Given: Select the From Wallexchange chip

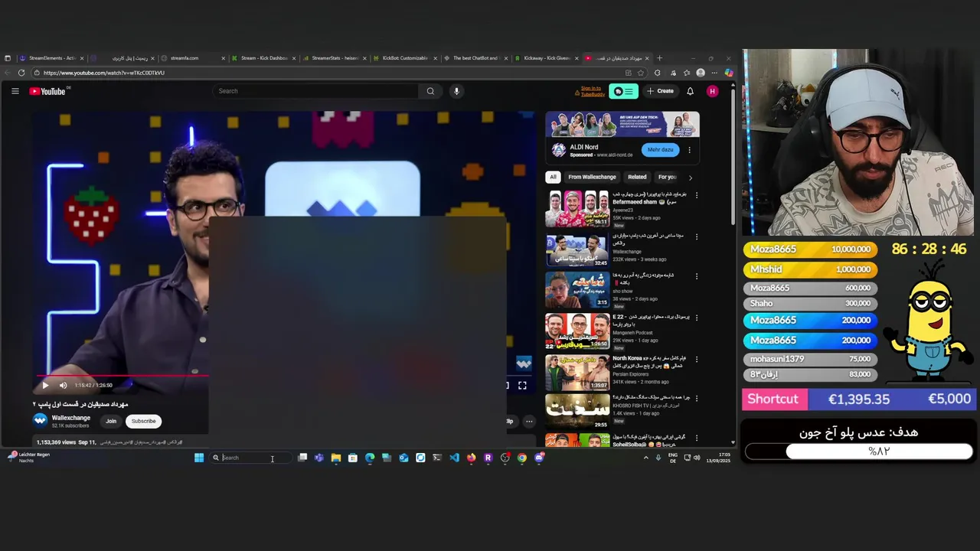Looking at the screenshot, I should [592, 177].
